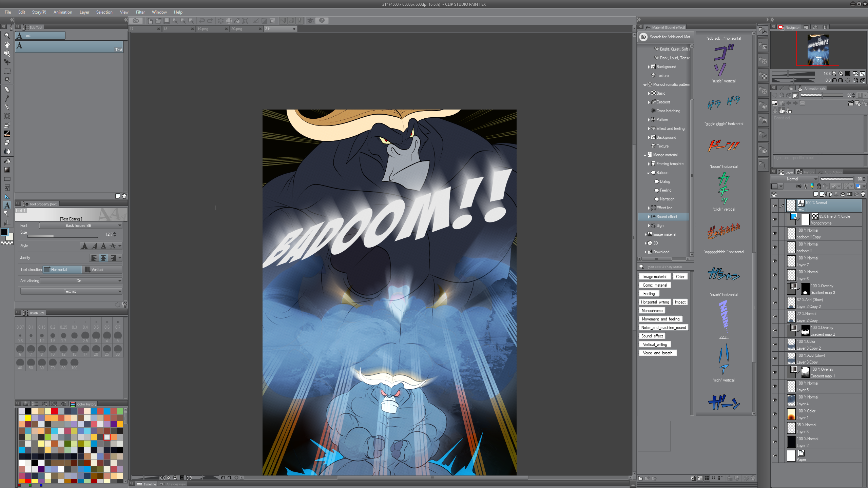Click the Monochrome tag button

652,311
